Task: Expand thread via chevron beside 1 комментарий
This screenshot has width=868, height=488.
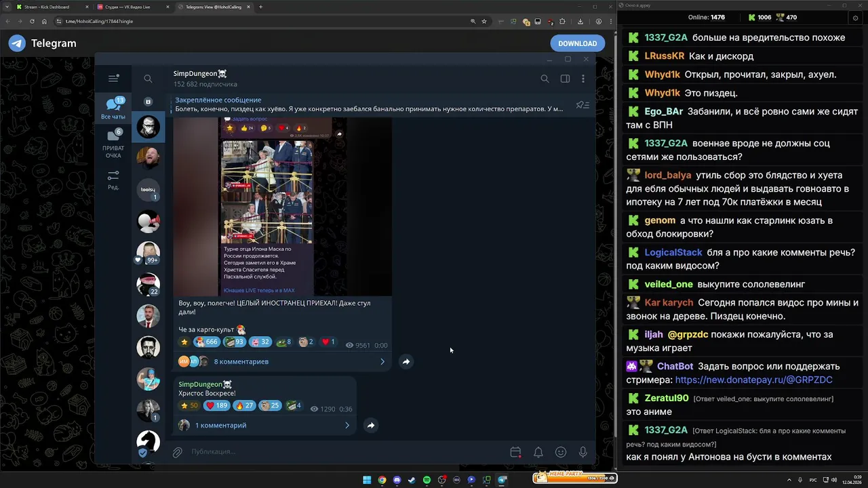Action: tap(347, 426)
